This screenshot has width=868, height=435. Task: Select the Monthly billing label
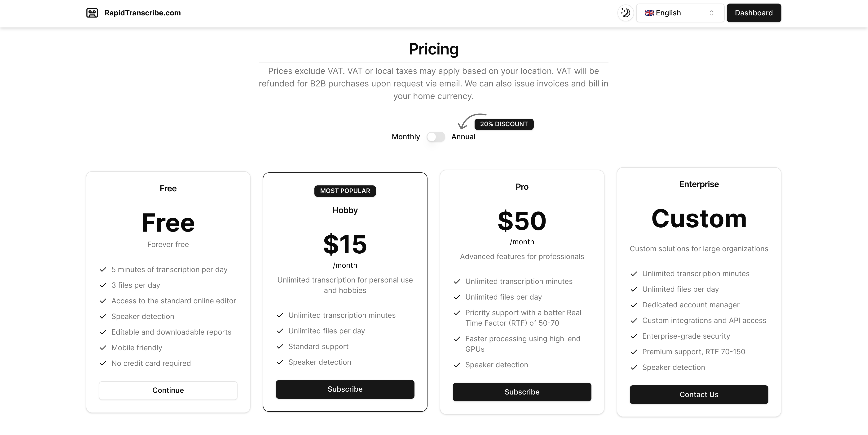[x=406, y=137]
